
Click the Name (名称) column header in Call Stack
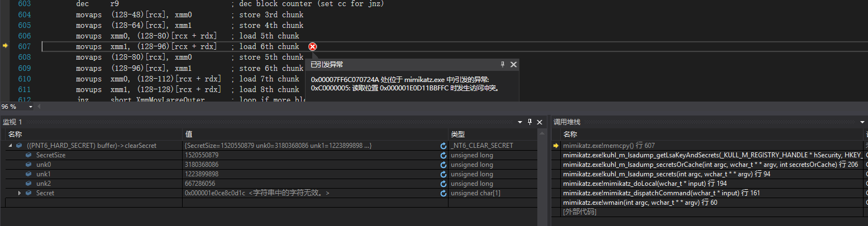(570, 134)
